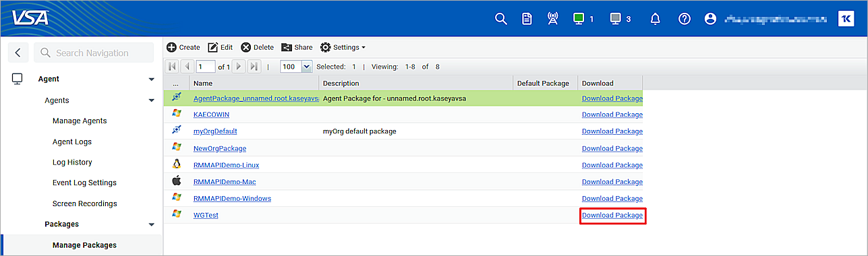Viewport: 868px width, 256px height.
Task: Click the Windows icon for WGTest row
Action: coord(177,214)
